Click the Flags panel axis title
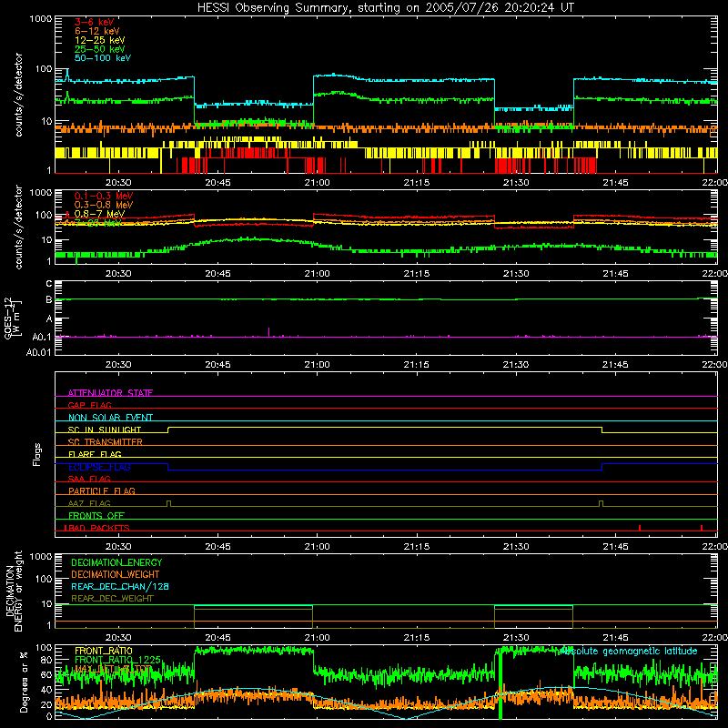The image size is (728, 728). pos(37,454)
